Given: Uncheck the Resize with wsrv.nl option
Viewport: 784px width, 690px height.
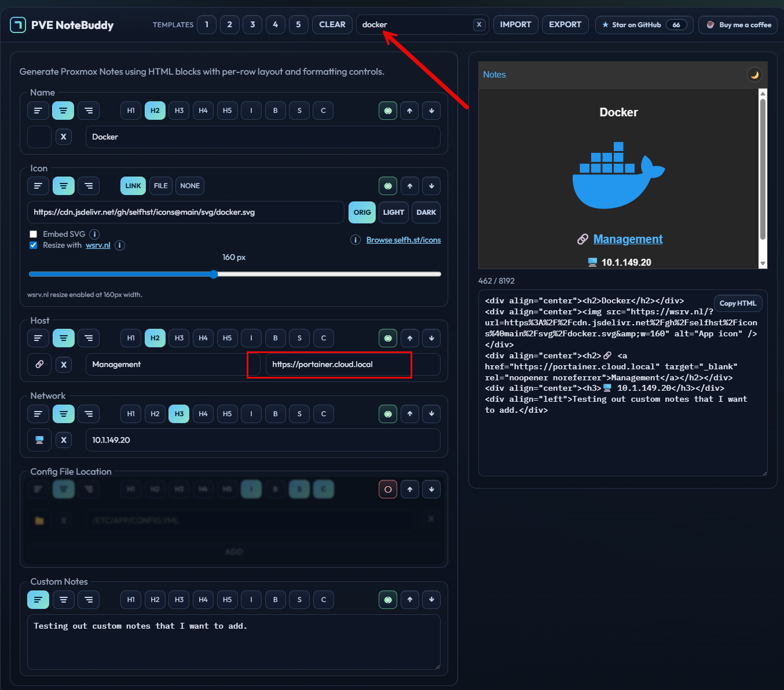Looking at the screenshot, I should 33,245.
